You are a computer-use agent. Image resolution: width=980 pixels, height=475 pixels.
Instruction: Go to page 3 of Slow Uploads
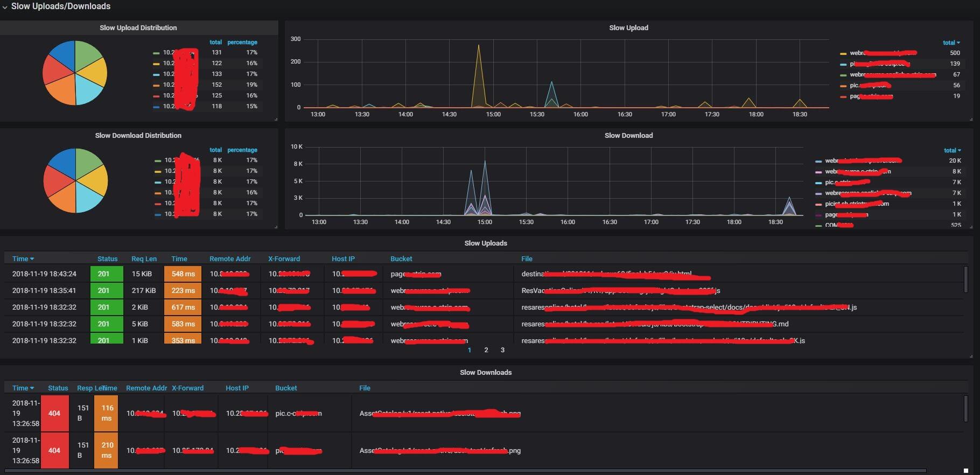tap(502, 350)
